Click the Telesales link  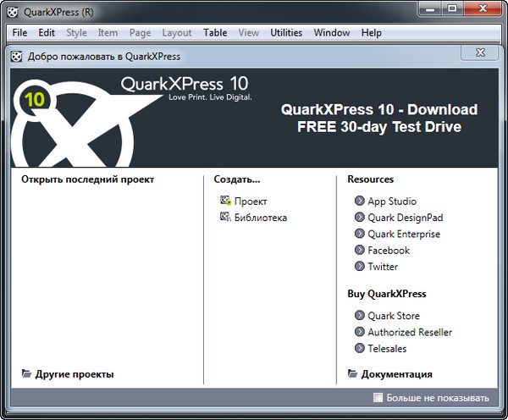(386, 349)
